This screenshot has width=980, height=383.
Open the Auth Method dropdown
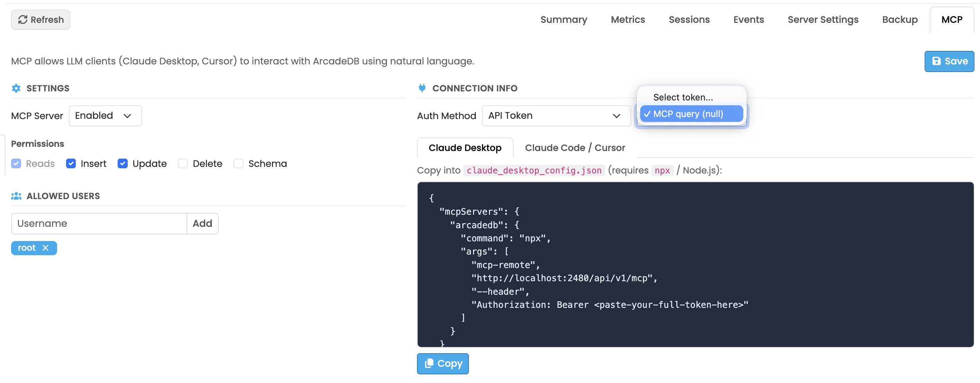(556, 115)
